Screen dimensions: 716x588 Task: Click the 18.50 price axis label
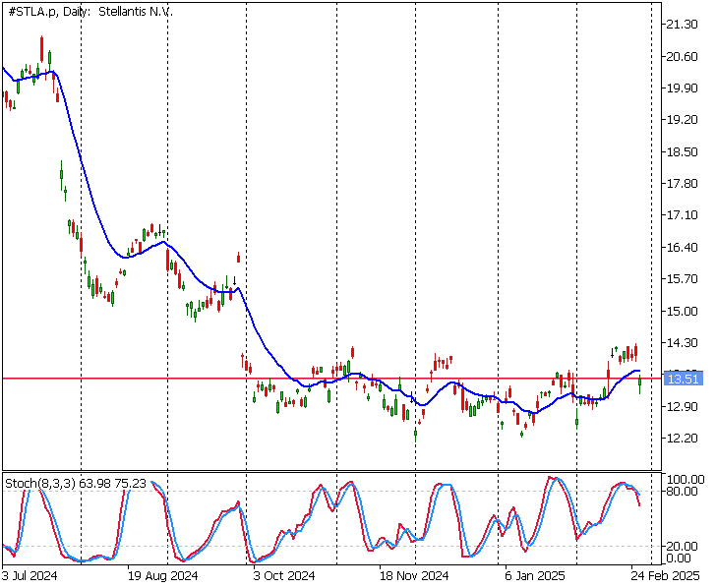coord(683,152)
